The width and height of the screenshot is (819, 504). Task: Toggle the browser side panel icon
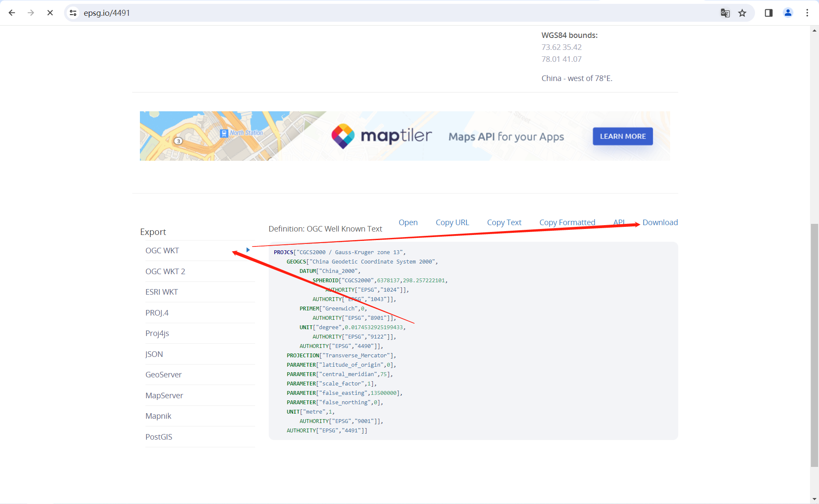(x=769, y=13)
